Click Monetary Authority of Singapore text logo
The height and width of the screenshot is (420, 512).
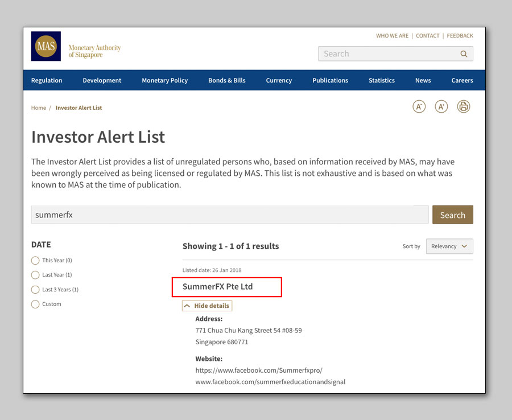click(x=94, y=51)
